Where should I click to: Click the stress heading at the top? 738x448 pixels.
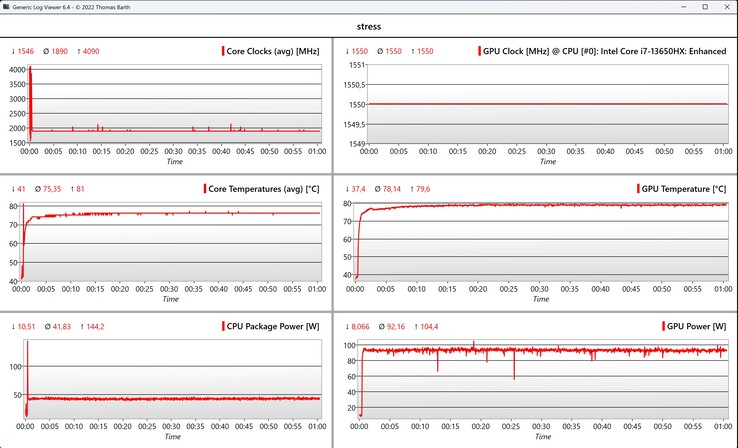pos(368,26)
